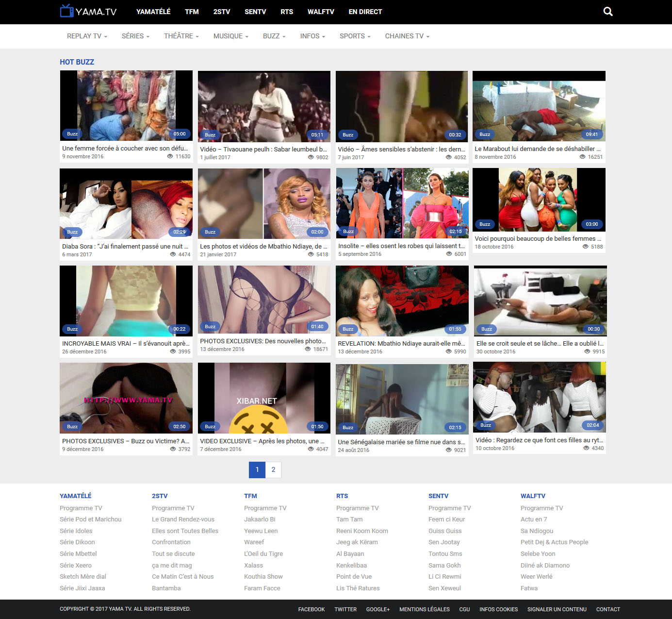Click the views eye icon beside 11630
This screenshot has width=672, height=619.
tap(170, 156)
